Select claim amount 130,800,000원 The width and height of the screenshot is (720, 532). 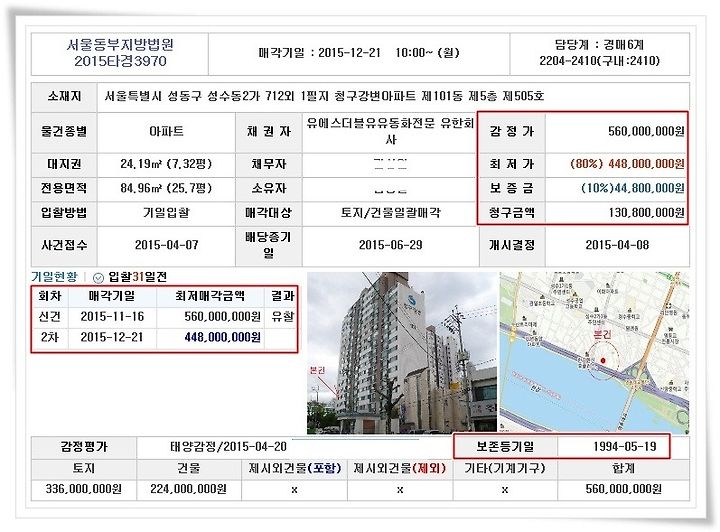point(647,213)
